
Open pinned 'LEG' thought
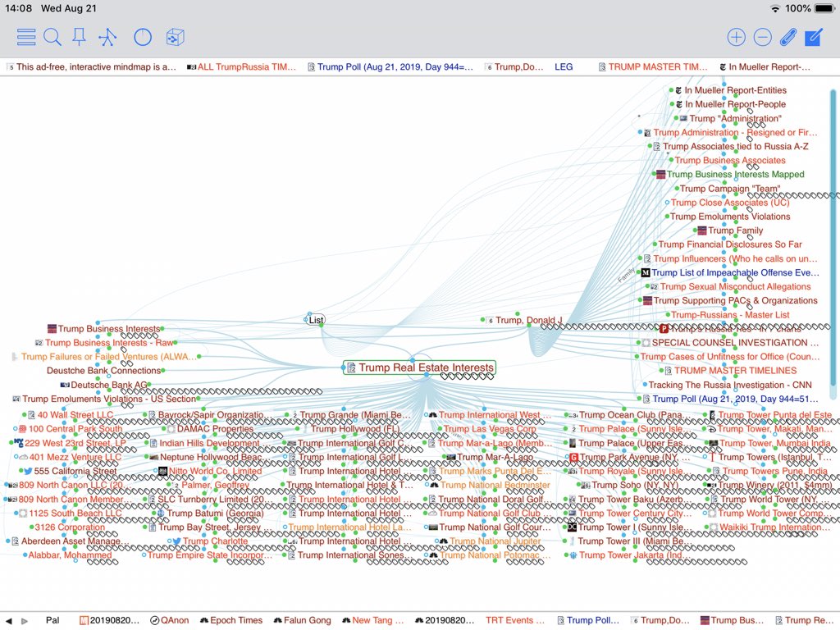click(x=564, y=67)
